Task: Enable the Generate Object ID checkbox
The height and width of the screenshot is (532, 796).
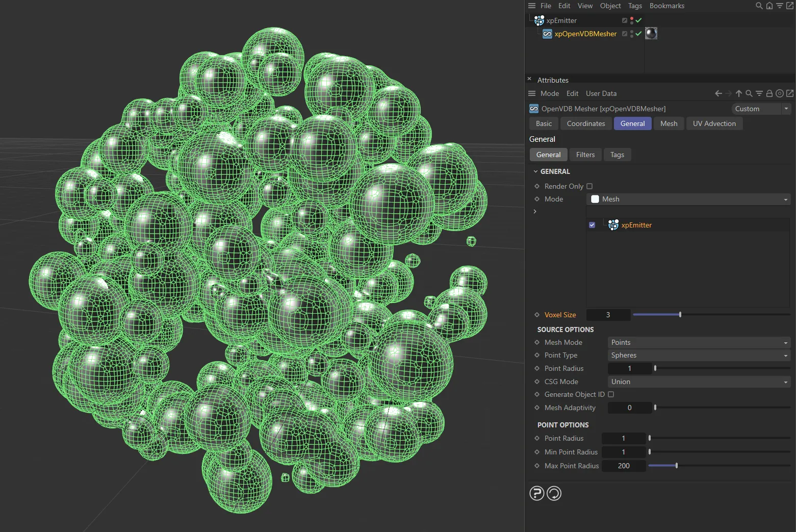Action: pos(611,394)
